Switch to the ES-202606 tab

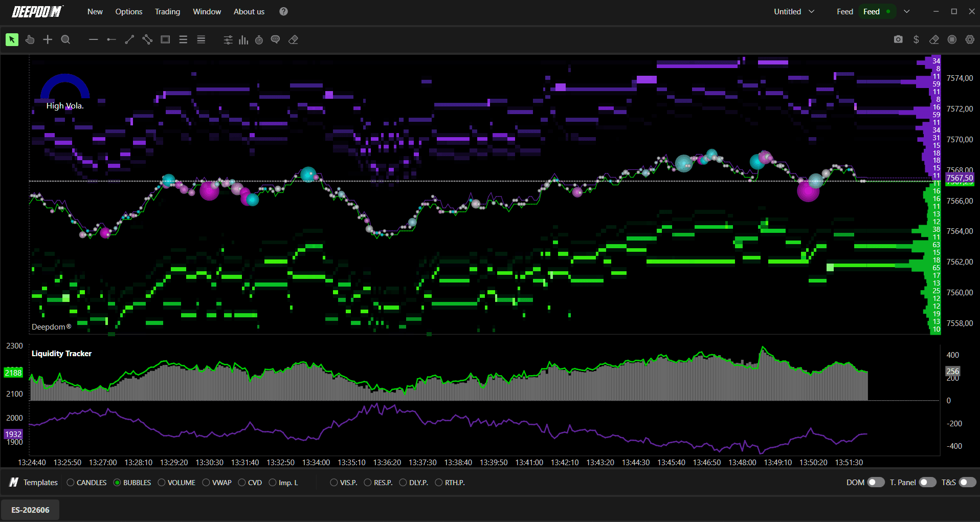click(30, 510)
